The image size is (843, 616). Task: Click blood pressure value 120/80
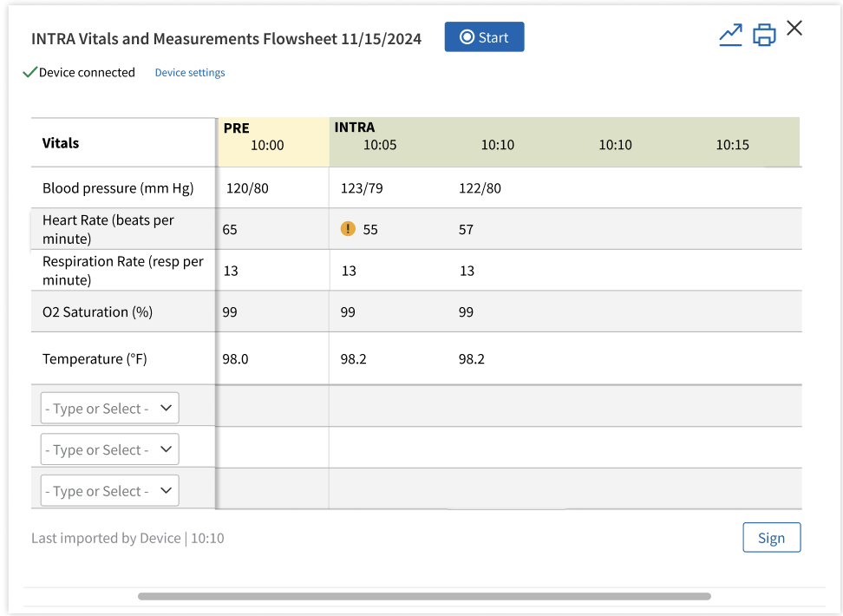coord(247,188)
